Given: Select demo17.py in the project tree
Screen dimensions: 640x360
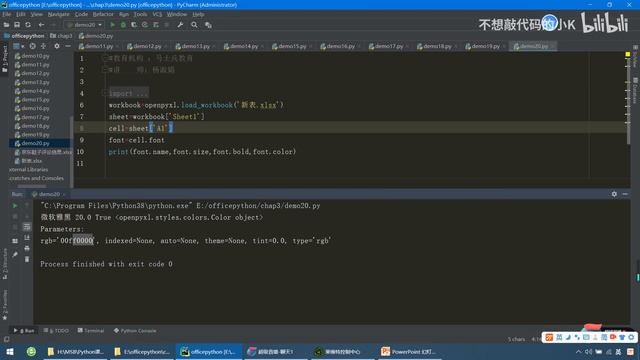Looking at the screenshot, I should [x=32, y=117].
